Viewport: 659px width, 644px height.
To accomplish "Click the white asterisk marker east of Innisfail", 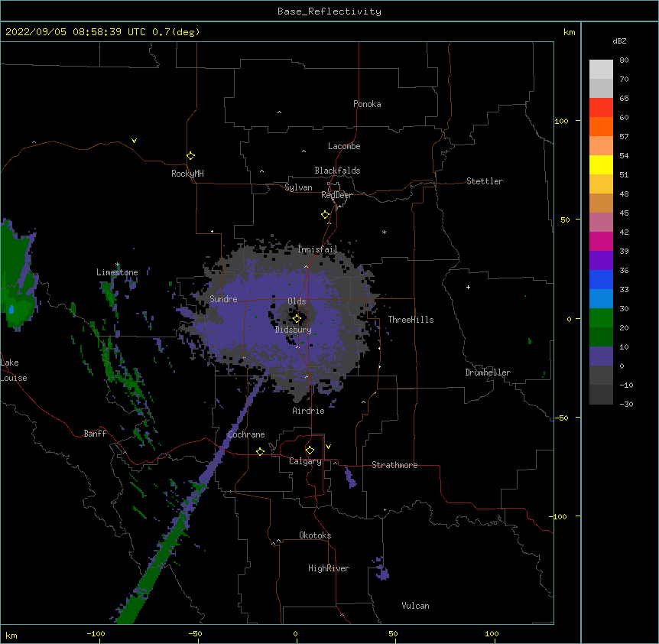I will (x=384, y=232).
